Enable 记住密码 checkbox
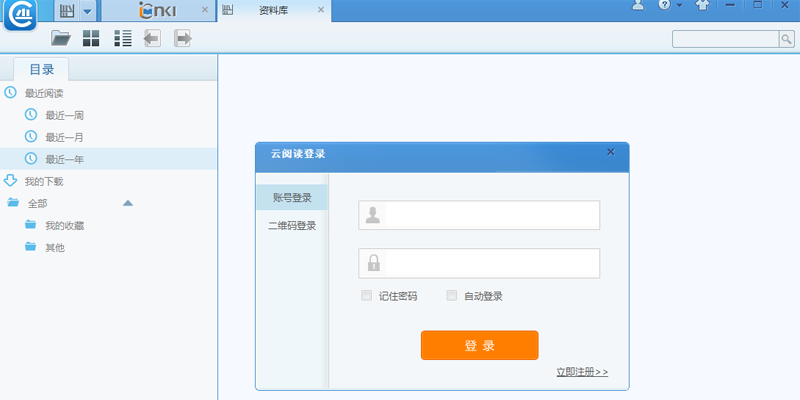The width and height of the screenshot is (800, 400). coord(366,295)
